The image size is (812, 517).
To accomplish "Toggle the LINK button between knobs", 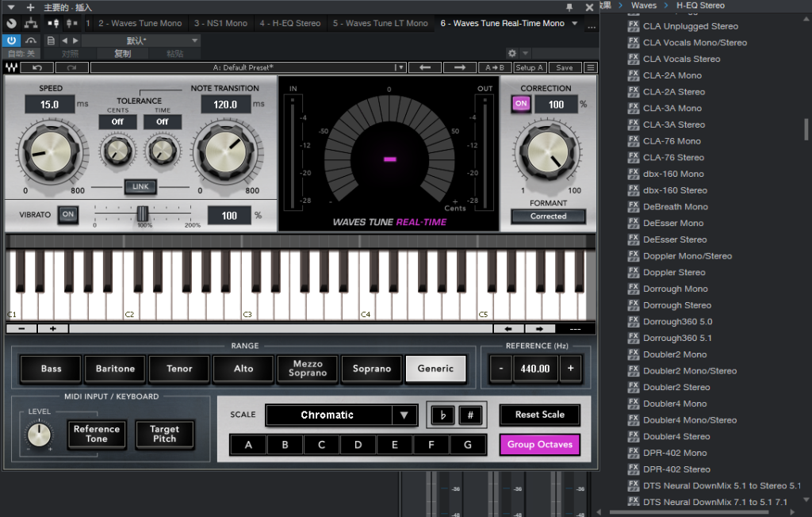I will pyautogui.click(x=140, y=186).
